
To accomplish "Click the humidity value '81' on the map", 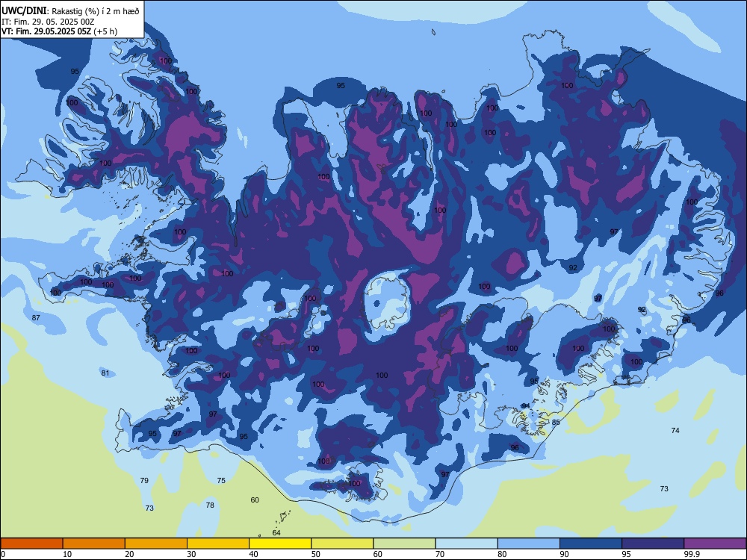I will (x=105, y=373).
